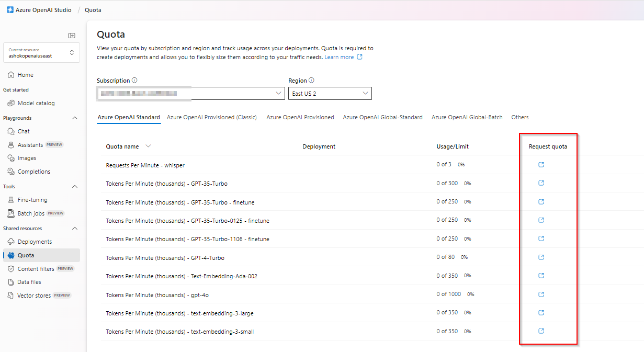
Task: Click the Assistants icon in sidebar
Action: point(11,145)
